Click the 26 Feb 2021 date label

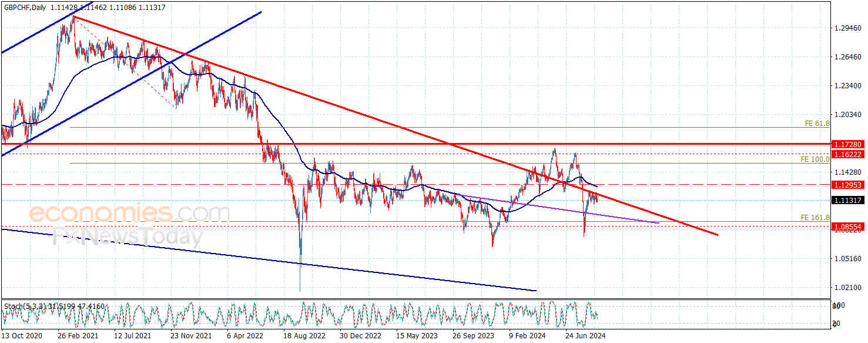tap(79, 336)
